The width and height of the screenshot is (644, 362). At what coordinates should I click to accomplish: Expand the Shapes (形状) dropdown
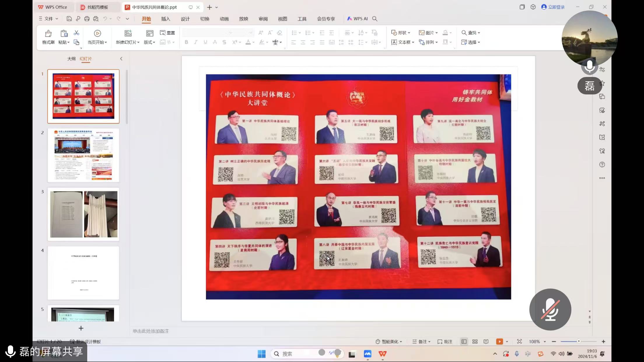401,33
